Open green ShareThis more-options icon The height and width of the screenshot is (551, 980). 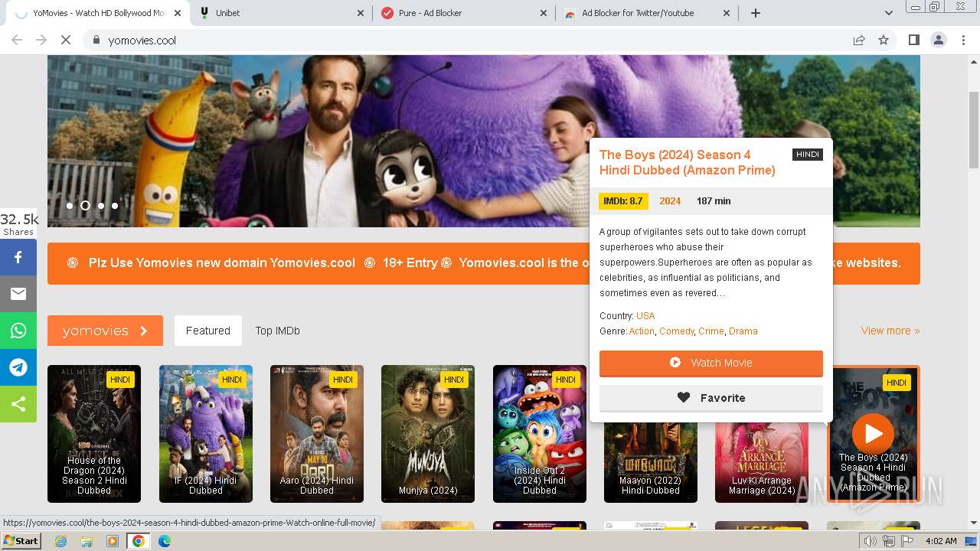[18, 404]
